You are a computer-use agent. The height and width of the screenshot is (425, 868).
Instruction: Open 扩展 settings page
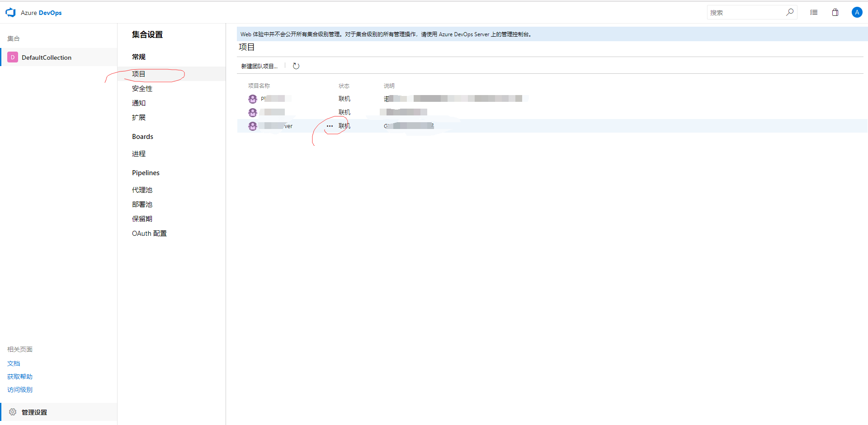(x=139, y=117)
